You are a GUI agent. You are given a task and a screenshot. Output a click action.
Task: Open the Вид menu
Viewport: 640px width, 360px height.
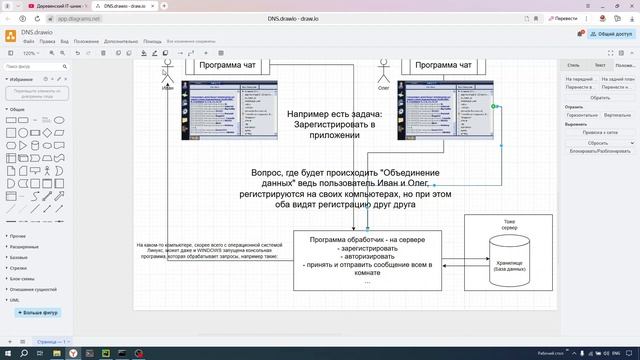pos(64,41)
